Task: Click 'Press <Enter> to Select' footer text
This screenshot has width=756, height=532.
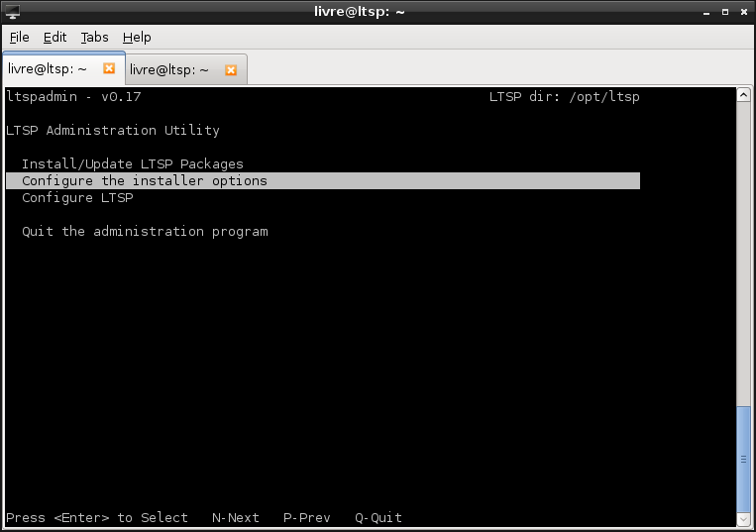Action: 97,517
